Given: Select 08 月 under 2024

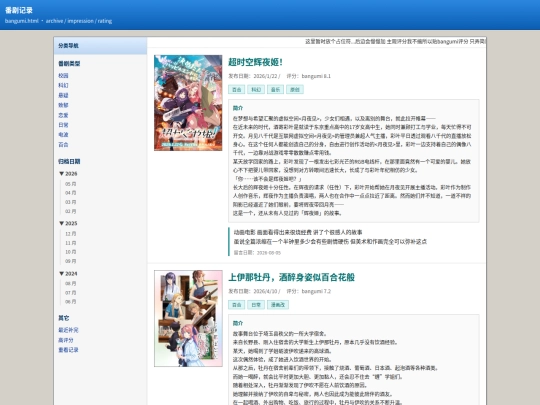Looking at the screenshot, I should coord(71,283).
